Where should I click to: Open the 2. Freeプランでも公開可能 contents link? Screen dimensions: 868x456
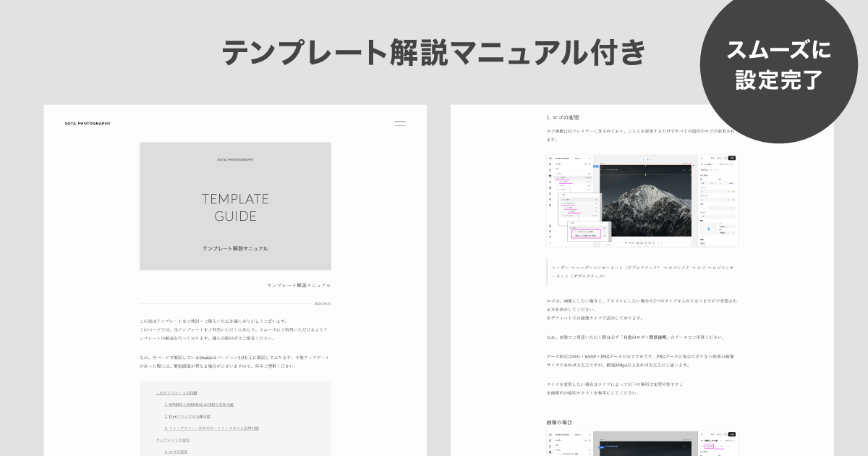(x=187, y=416)
